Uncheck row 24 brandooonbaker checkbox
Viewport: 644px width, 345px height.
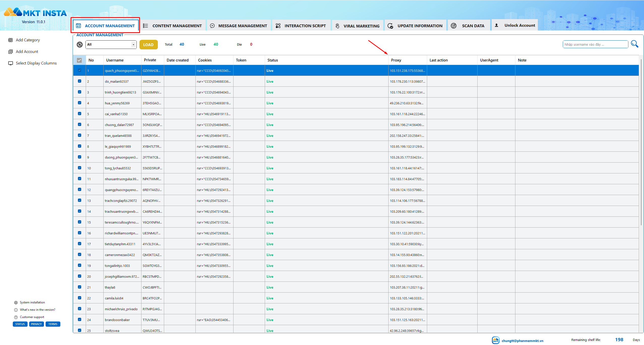tap(79, 320)
